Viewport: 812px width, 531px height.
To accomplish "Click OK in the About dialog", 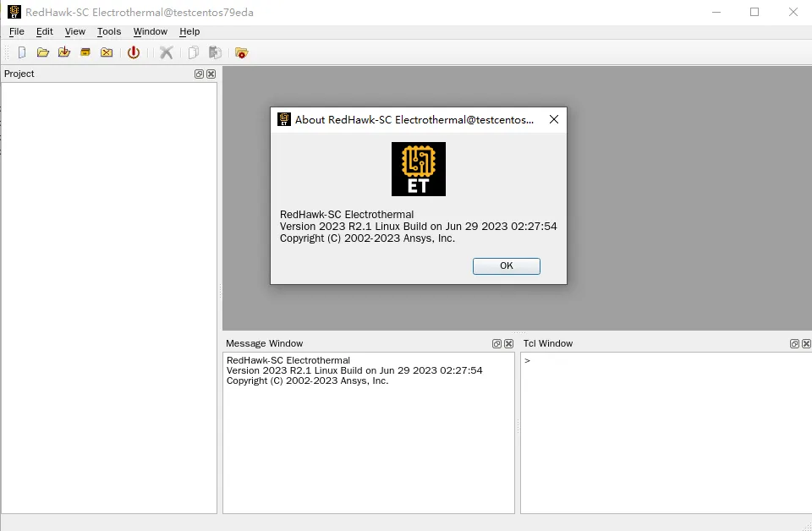I will [507, 266].
